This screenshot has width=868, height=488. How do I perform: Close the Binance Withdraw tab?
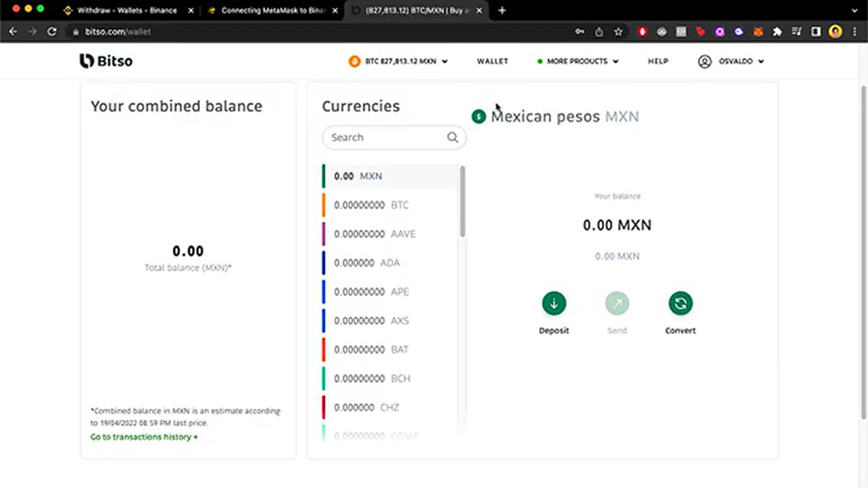[191, 10]
